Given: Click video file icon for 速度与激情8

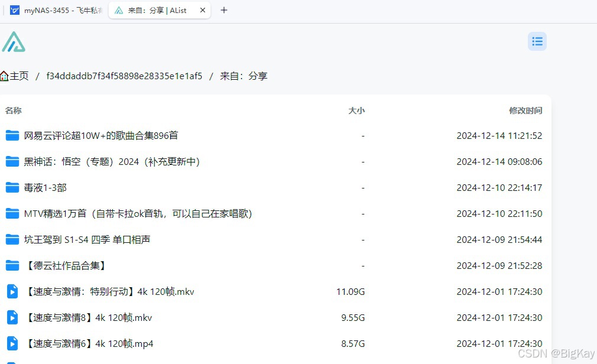Looking at the screenshot, I should (12, 317).
